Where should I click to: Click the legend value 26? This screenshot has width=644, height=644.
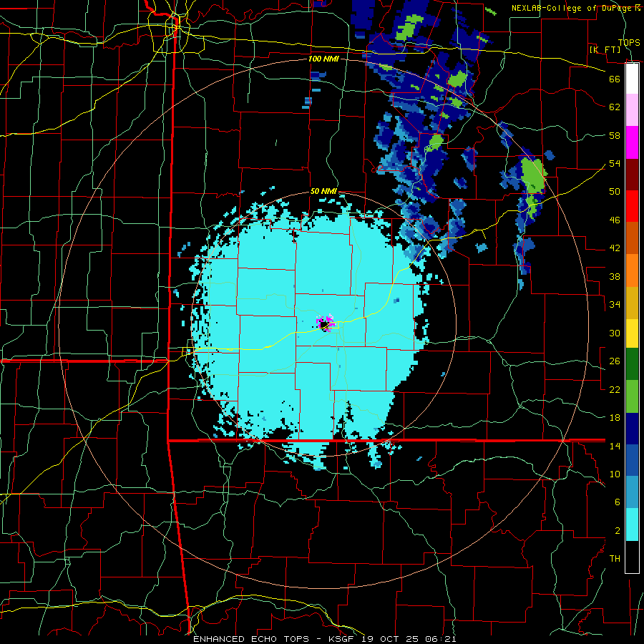coord(615,361)
